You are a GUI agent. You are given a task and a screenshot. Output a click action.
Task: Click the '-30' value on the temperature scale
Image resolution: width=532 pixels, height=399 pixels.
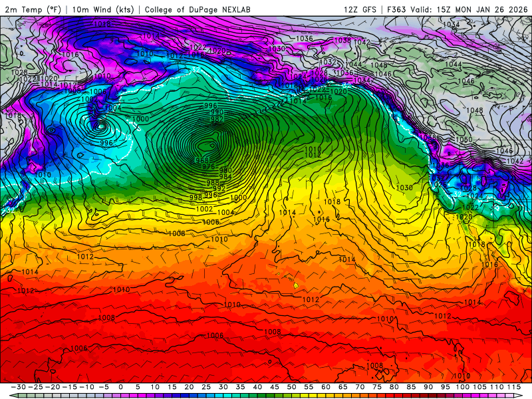19,387
